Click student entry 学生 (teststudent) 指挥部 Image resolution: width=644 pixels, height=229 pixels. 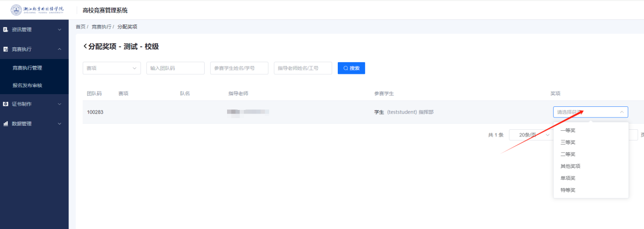[404, 112]
